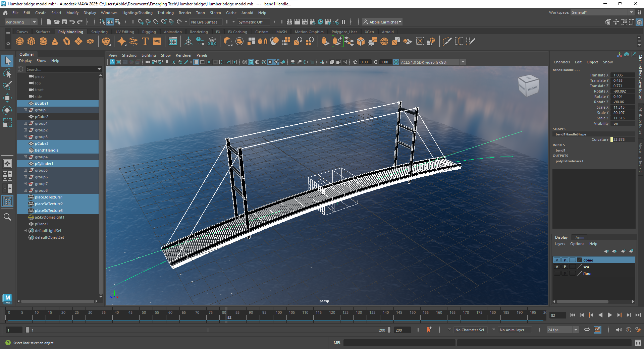Click the polygon cube shelf icon
This screenshot has width=644, height=349.
[x=32, y=41]
